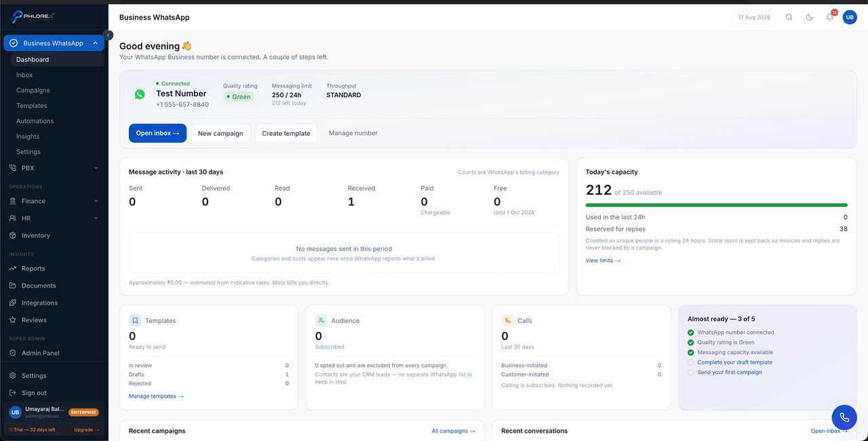Click the New campaign button
The width and height of the screenshot is (868, 441).
pos(220,133)
